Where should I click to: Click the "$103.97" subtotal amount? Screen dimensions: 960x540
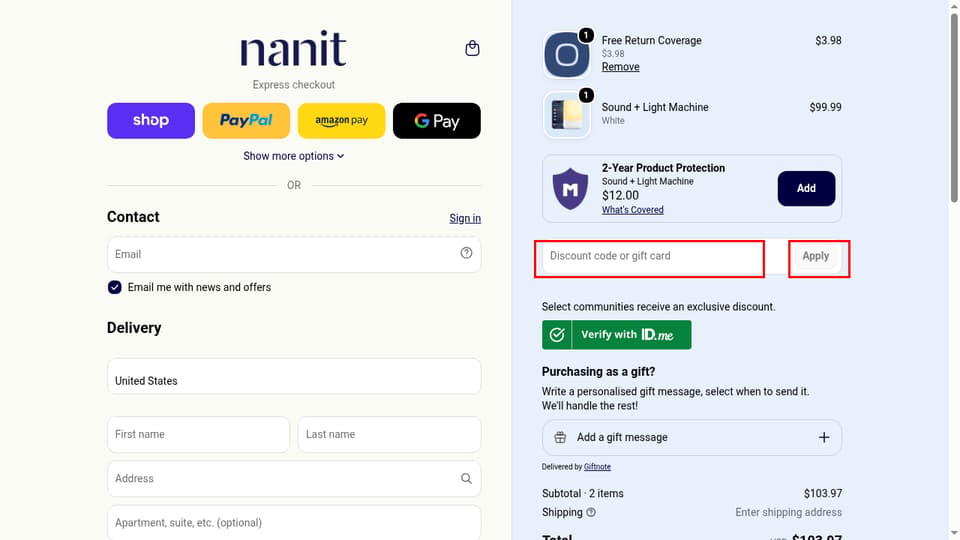pyautogui.click(x=823, y=493)
